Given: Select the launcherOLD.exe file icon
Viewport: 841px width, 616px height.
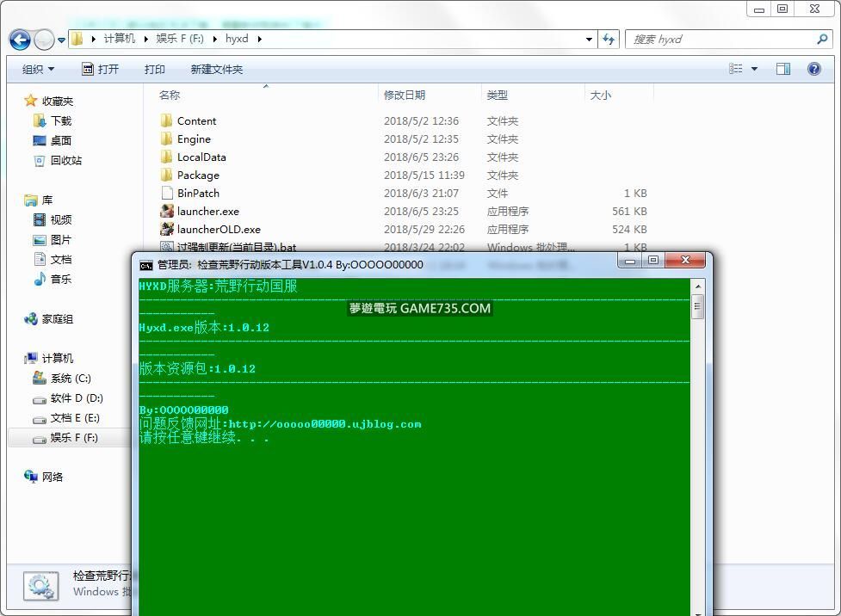Looking at the screenshot, I should (x=167, y=230).
